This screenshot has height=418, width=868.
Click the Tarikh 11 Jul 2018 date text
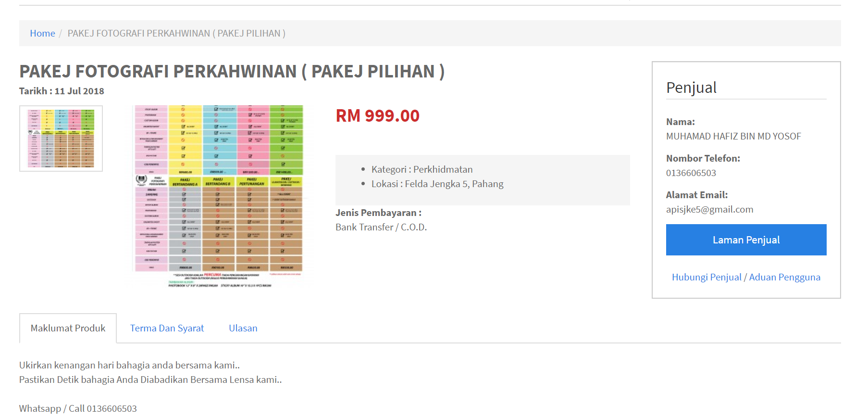62,91
